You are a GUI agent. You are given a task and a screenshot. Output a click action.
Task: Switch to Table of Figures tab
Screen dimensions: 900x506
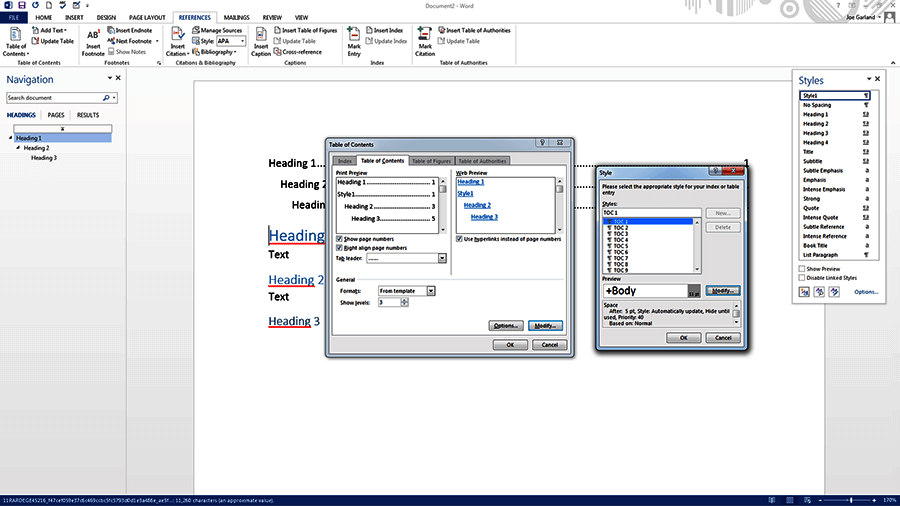coord(432,161)
